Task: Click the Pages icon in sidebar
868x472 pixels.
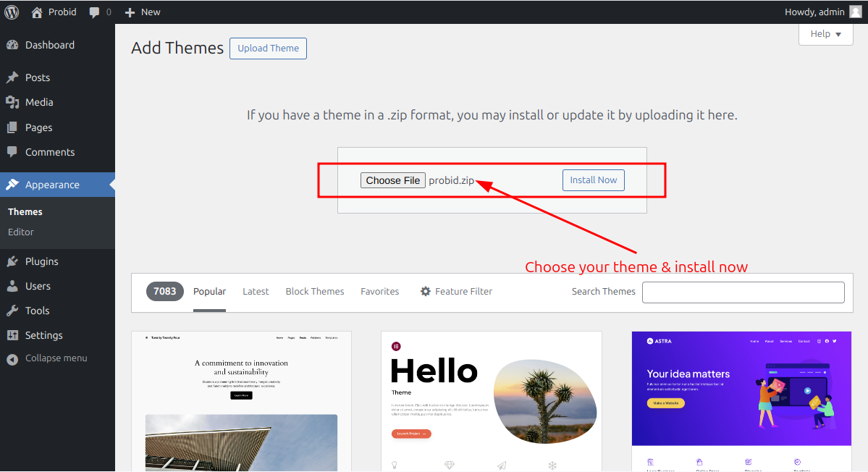Action: (12, 127)
